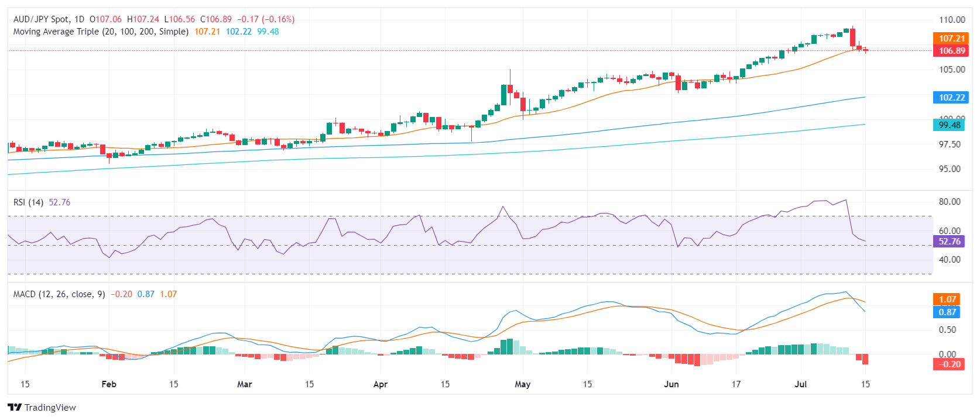Click the Feb label on time axis
Screen dimensions: 980x420
pos(109,384)
